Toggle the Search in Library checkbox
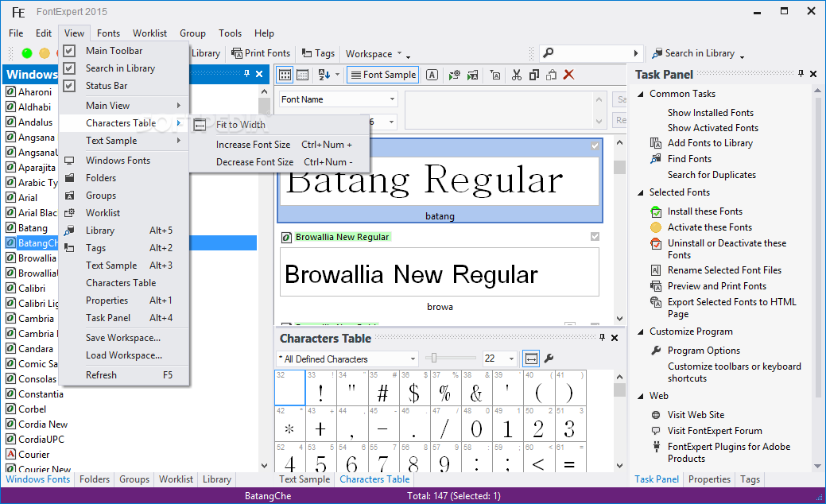 click(69, 68)
